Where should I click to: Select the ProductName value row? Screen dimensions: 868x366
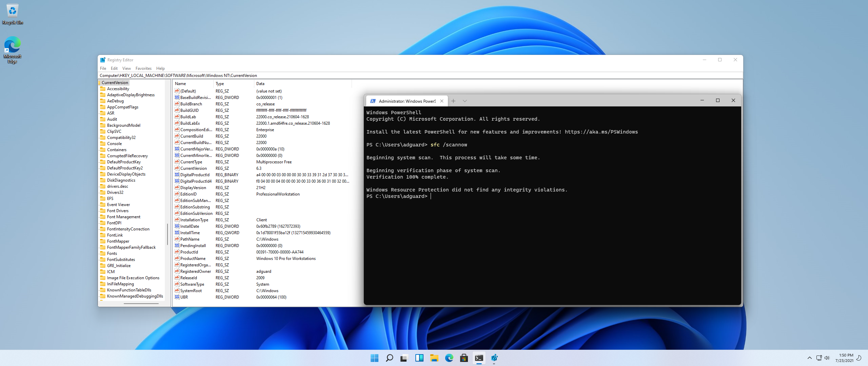[262, 259]
